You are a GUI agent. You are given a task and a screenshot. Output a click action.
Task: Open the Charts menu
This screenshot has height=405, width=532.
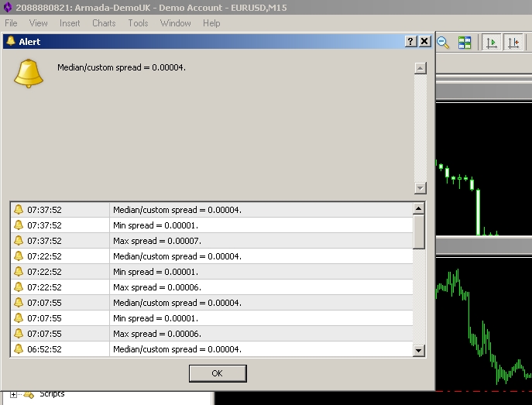click(104, 23)
